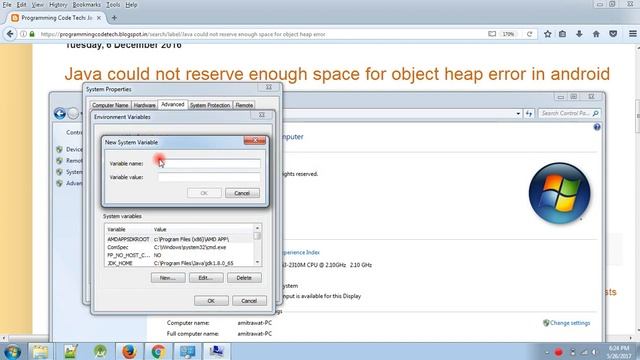Viewport: 640px width, 360px height.
Task: Launch Chrome from taskbar
Action: pos(158,351)
